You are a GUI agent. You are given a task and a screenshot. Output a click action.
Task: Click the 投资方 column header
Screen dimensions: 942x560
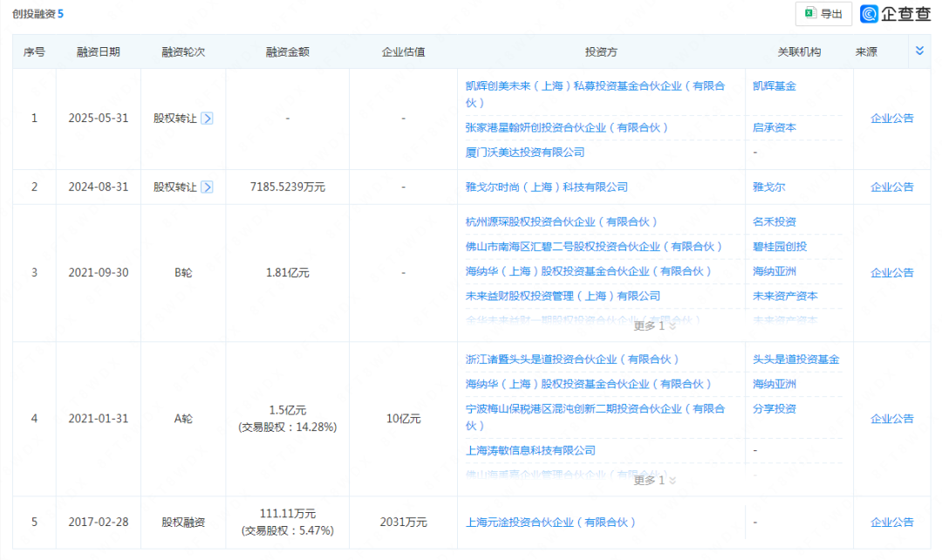coord(601,51)
